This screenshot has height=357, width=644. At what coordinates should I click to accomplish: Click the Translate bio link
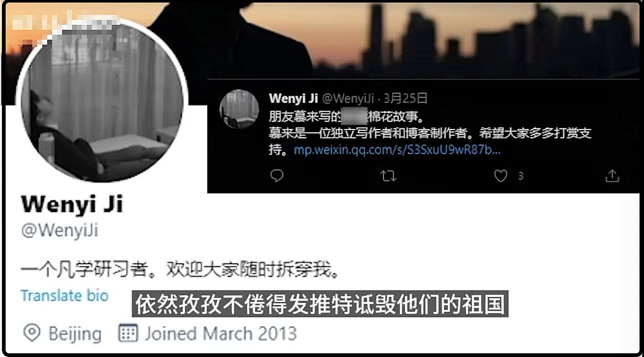(x=65, y=296)
